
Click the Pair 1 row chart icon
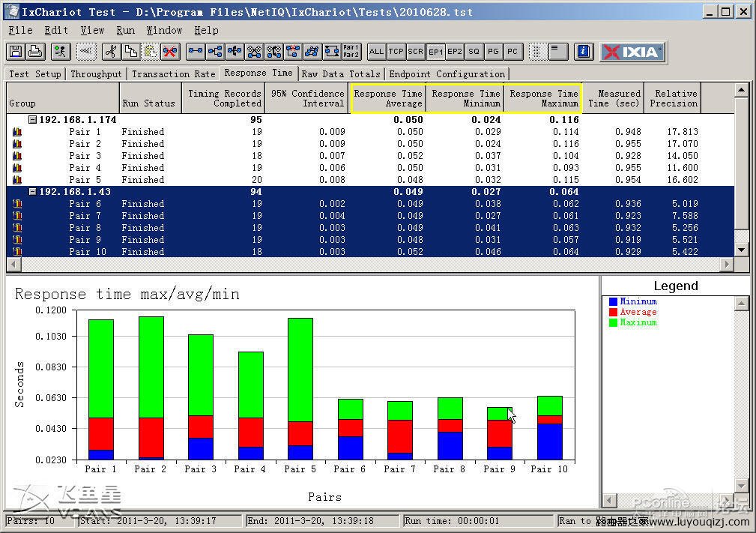click(17, 132)
